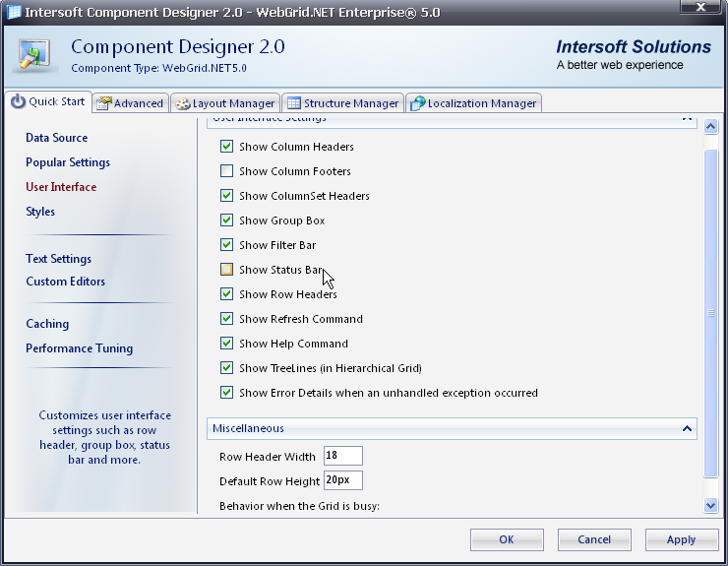The height and width of the screenshot is (566, 728).
Task: Open Custom Editors section
Action: [x=66, y=282]
